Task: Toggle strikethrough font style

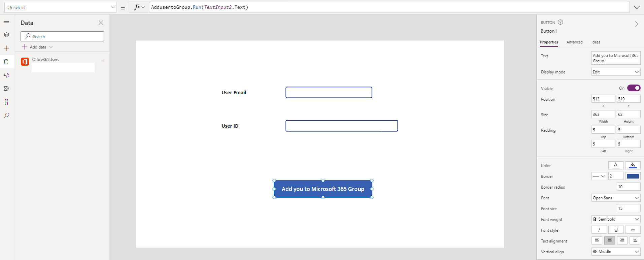Action: 633,230
